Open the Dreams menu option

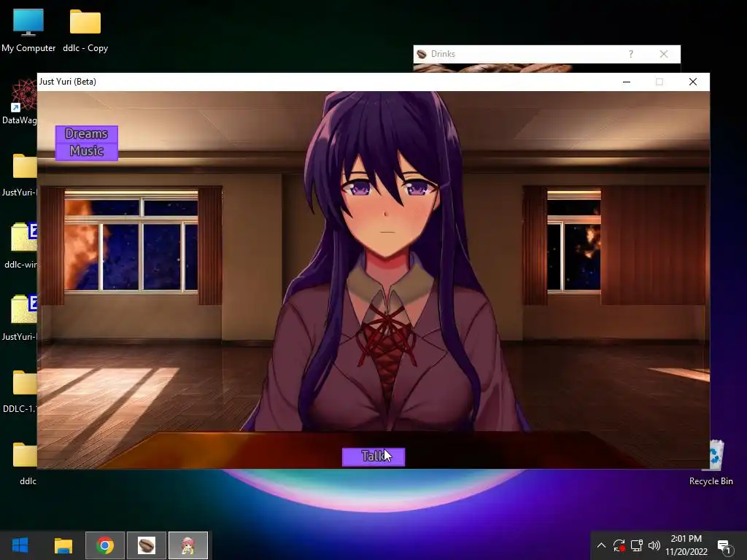click(x=86, y=134)
